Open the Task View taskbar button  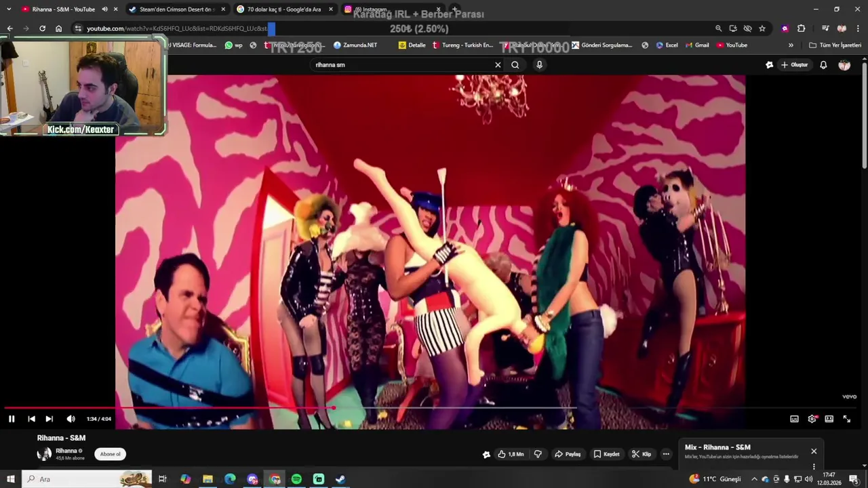tap(163, 479)
